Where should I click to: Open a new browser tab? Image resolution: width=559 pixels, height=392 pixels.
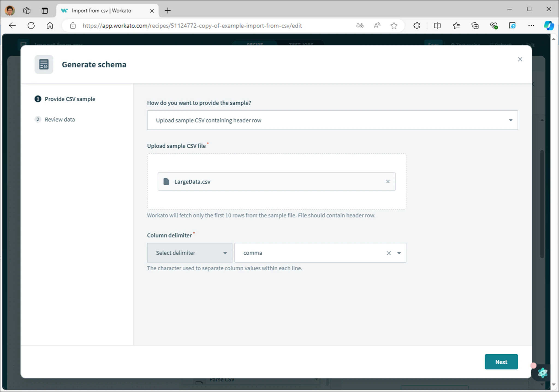pos(168,10)
